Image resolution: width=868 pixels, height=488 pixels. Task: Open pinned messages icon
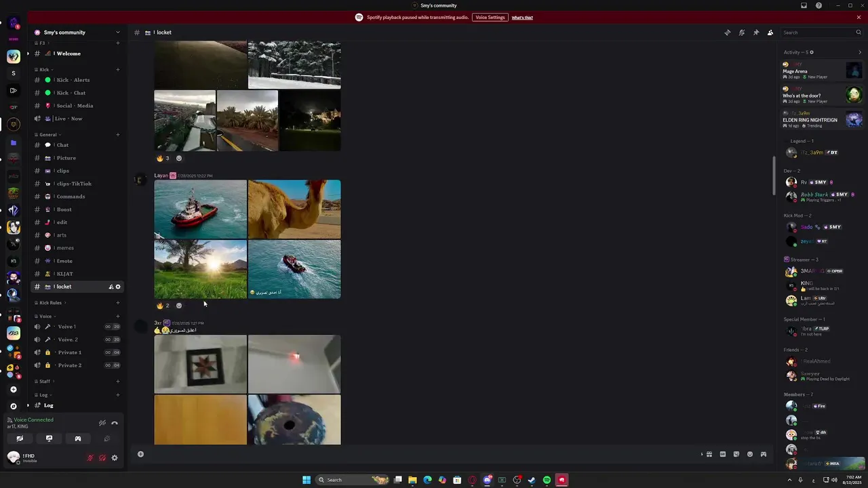pyautogui.click(x=756, y=33)
